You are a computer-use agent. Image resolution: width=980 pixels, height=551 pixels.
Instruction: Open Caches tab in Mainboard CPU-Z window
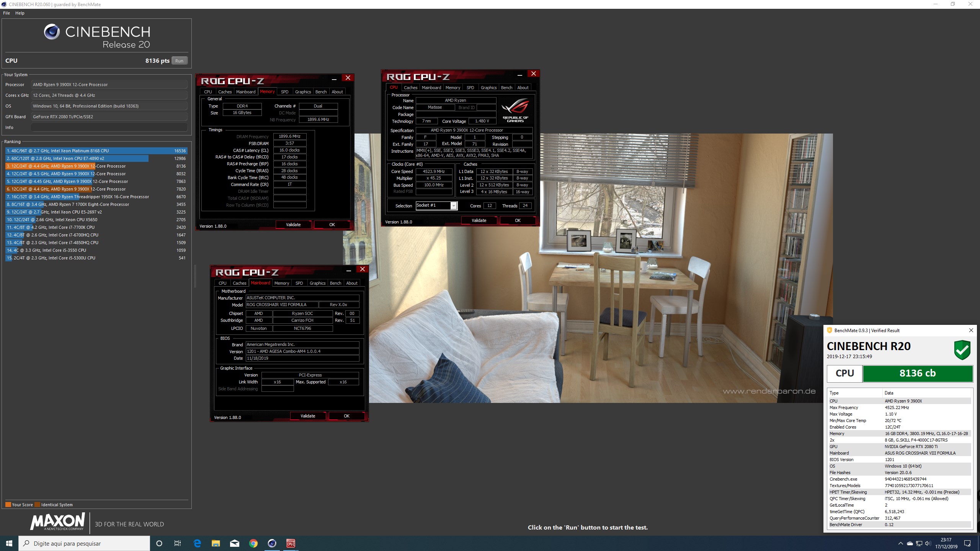click(x=239, y=283)
